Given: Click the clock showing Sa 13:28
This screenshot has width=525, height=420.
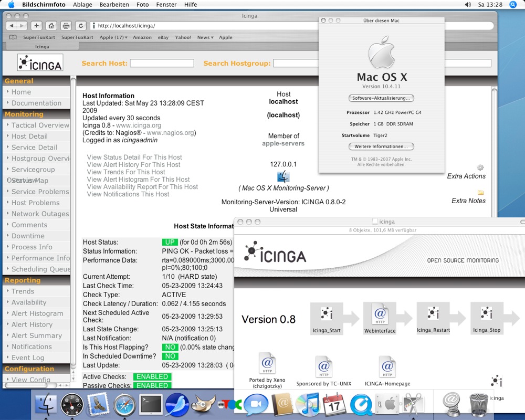Looking at the screenshot, I should (490, 5).
